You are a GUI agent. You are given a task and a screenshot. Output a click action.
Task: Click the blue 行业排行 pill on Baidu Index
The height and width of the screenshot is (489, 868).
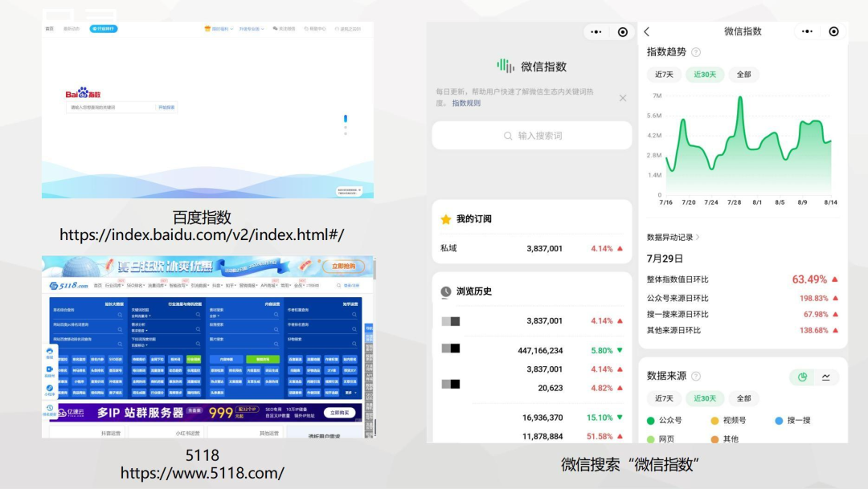coord(104,29)
